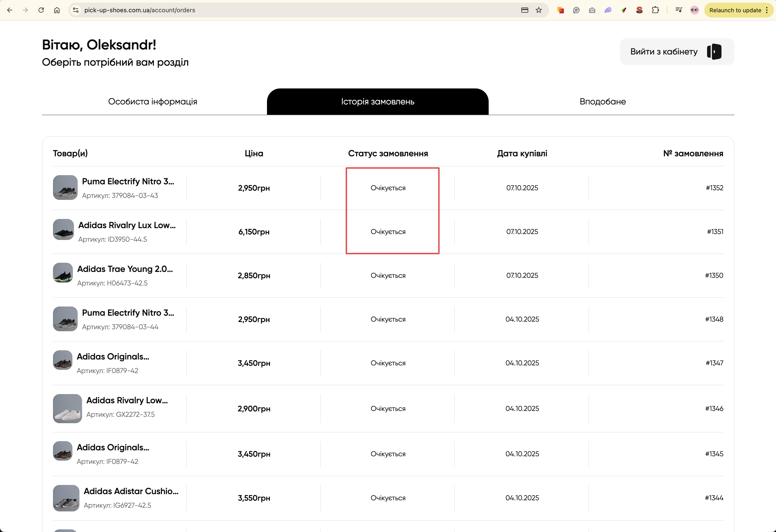View site information icon in address bar
Image resolution: width=776 pixels, height=532 pixels.
[76, 10]
